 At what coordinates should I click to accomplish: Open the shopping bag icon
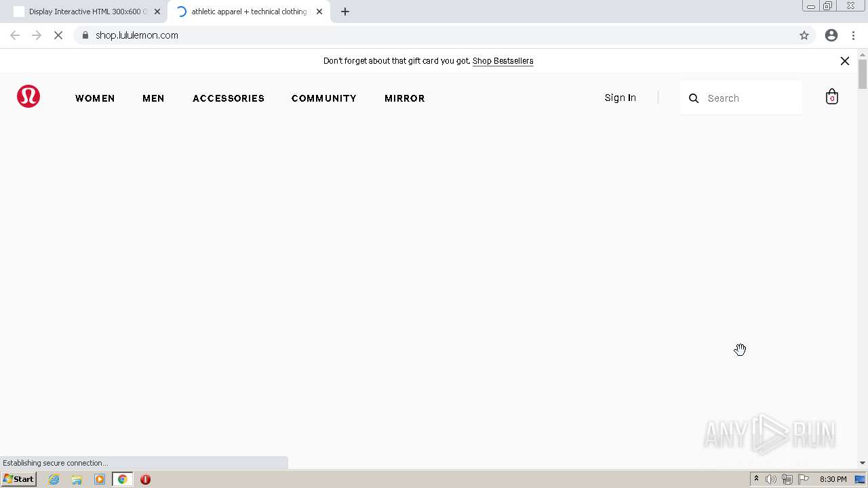click(x=832, y=97)
